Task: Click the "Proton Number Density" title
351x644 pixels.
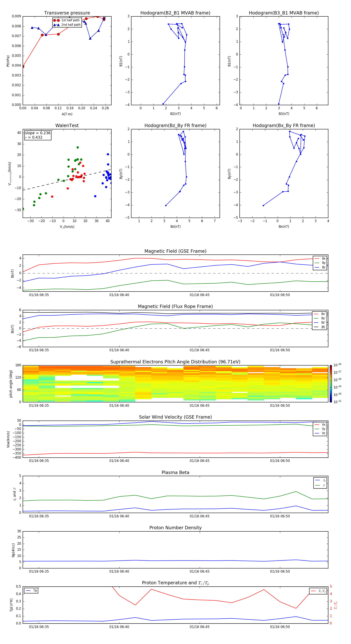Action: [175, 528]
